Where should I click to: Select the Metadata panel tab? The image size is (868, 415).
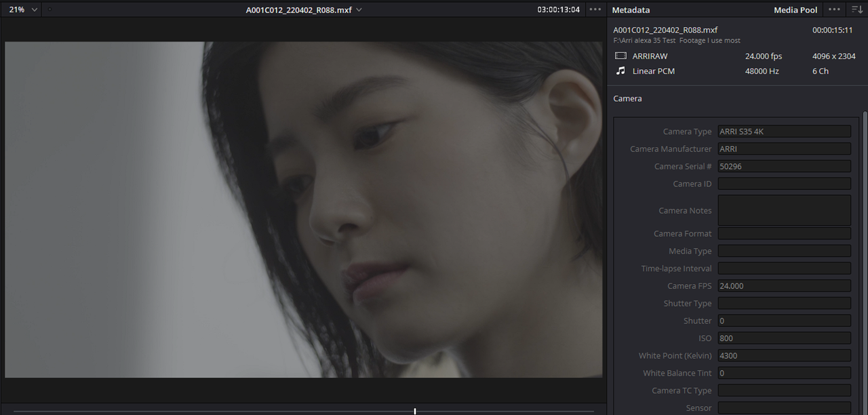pyautogui.click(x=631, y=10)
